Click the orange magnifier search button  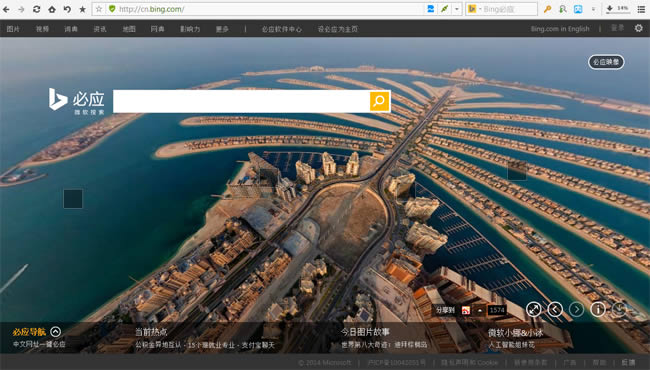coord(379,101)
